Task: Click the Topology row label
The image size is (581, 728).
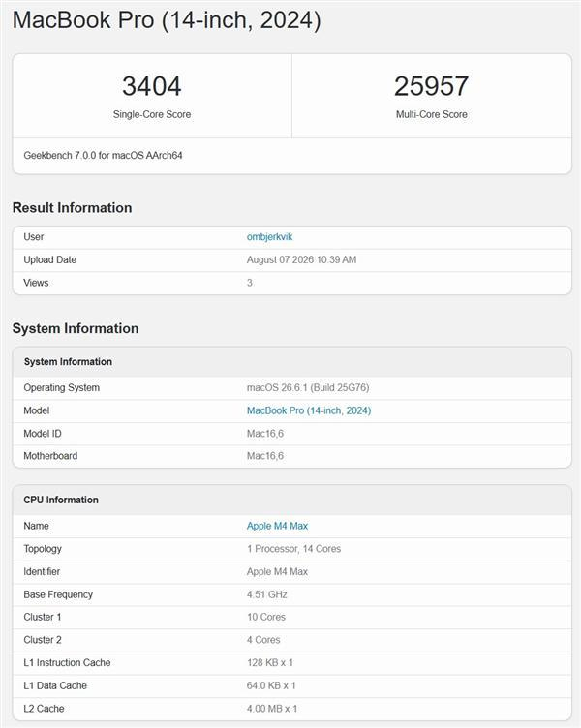Action: (43, 549)
